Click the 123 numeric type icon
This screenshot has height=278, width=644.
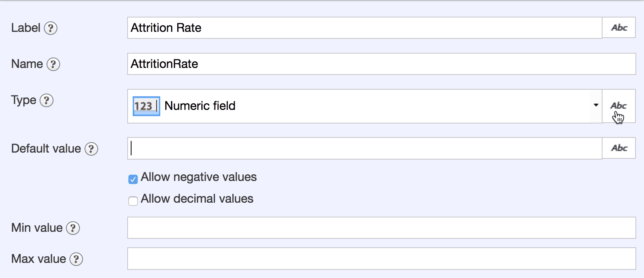tap(146, 106)
